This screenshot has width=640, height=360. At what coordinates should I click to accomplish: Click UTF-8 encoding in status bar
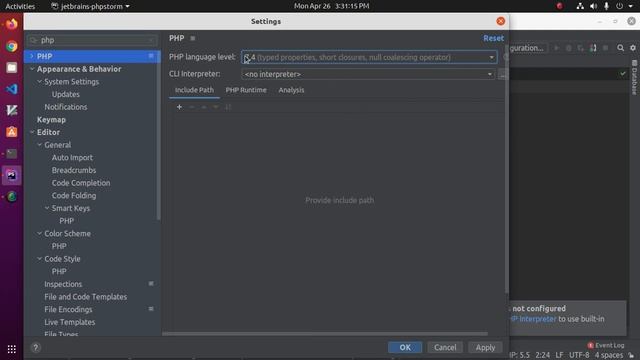pos(579,355)
